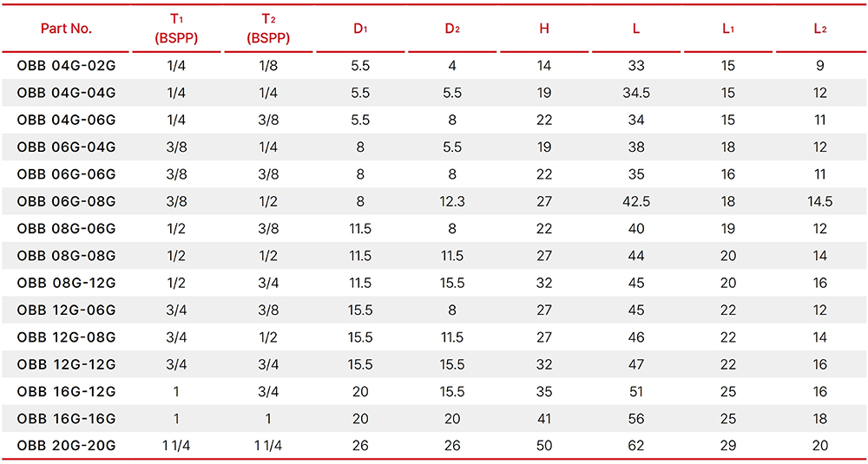This screenshot has width=868, height=464.
Task: Select the H column header
Action: point(544,29)
